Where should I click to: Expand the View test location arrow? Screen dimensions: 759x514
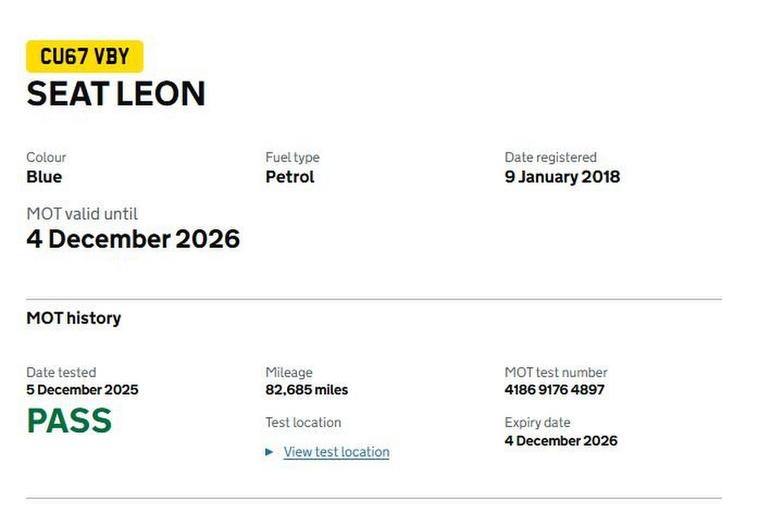point(269,452)
